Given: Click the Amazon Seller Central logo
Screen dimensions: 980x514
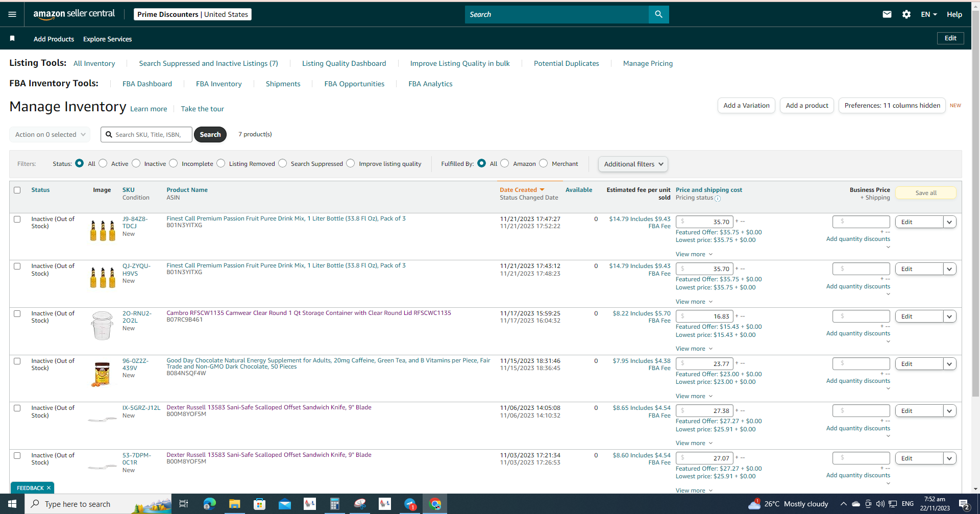Looking at the screenshot, I should click(74, 14).
